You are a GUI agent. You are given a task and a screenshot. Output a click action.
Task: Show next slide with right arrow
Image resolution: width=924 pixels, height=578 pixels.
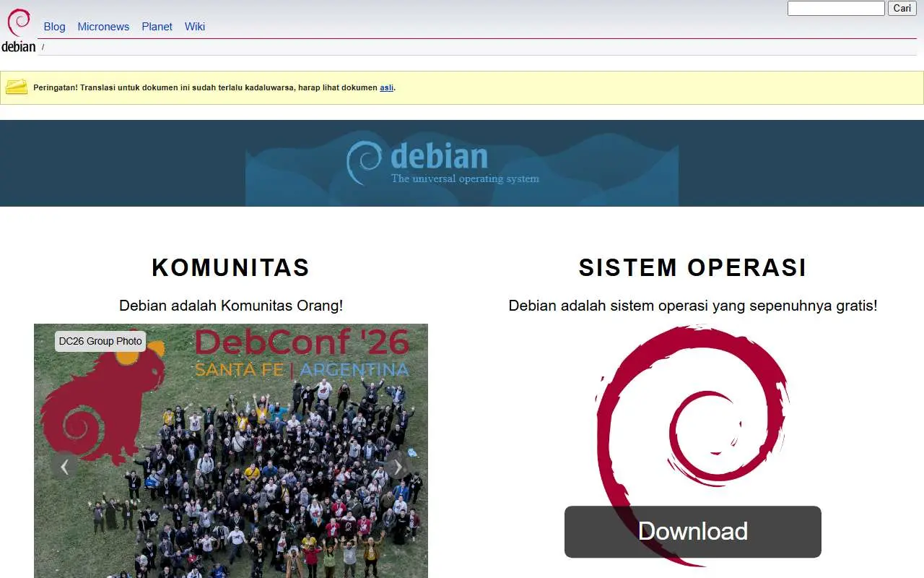tap(397, 467)
